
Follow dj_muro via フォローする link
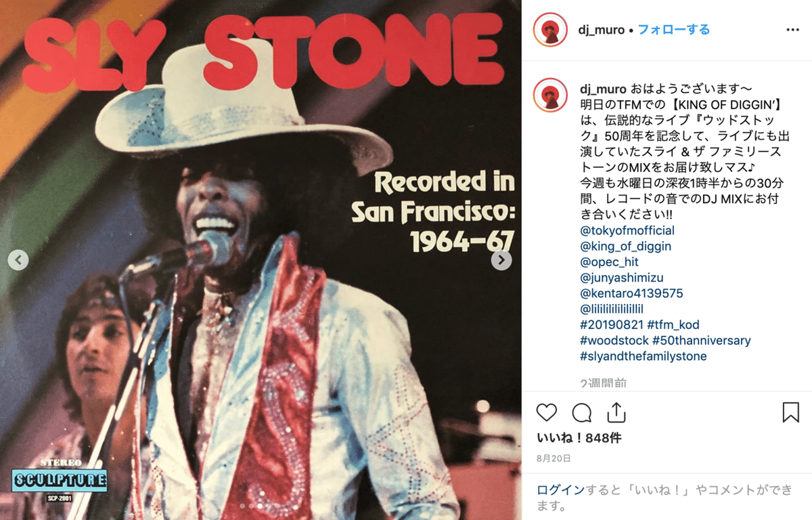674,30
